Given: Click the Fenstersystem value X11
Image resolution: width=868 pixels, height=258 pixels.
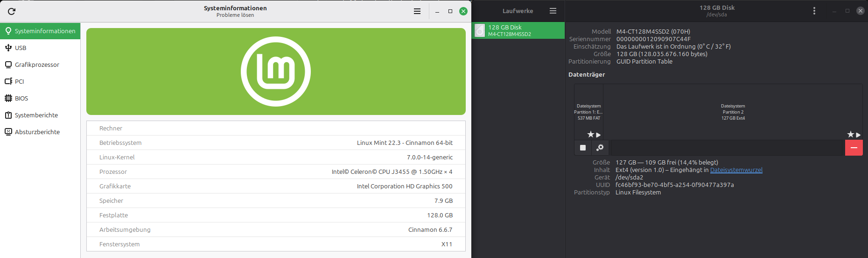Looking at the screenshot, I should click(447, 244).
